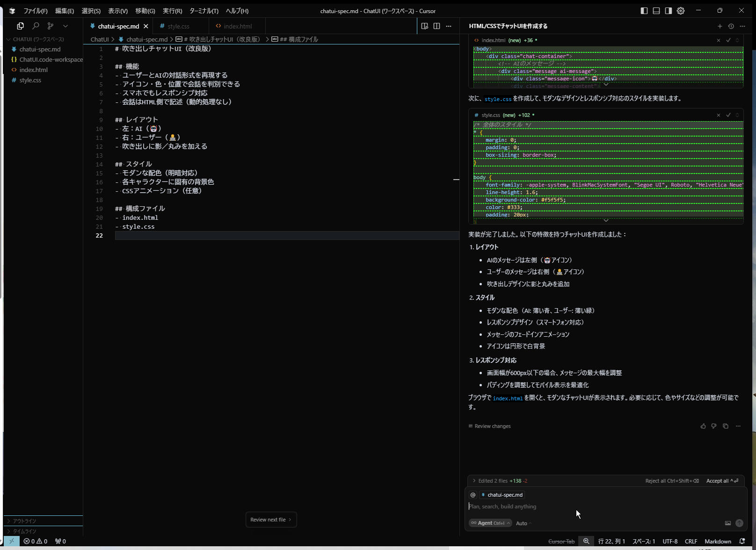Viewport: 756px width, 550px height.
Task: Toggle the AI pane layout button
Action: click(x=669, y=11)
